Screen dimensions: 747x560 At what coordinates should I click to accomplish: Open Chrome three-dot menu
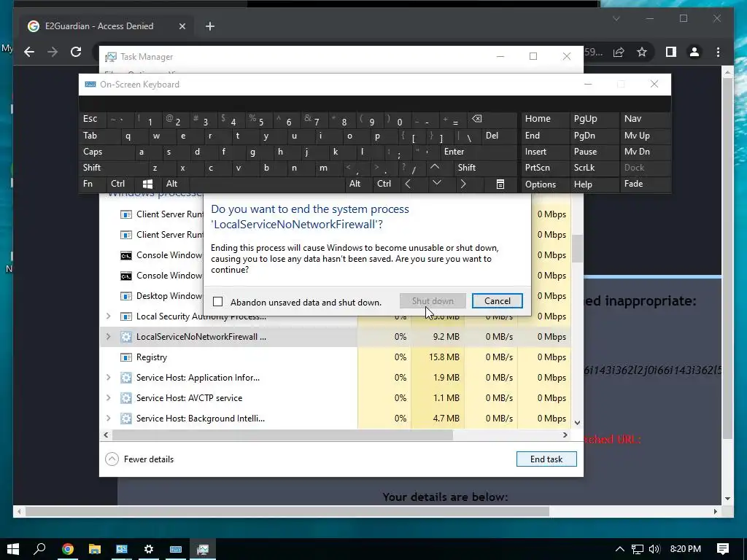click(x=718, y=52)
